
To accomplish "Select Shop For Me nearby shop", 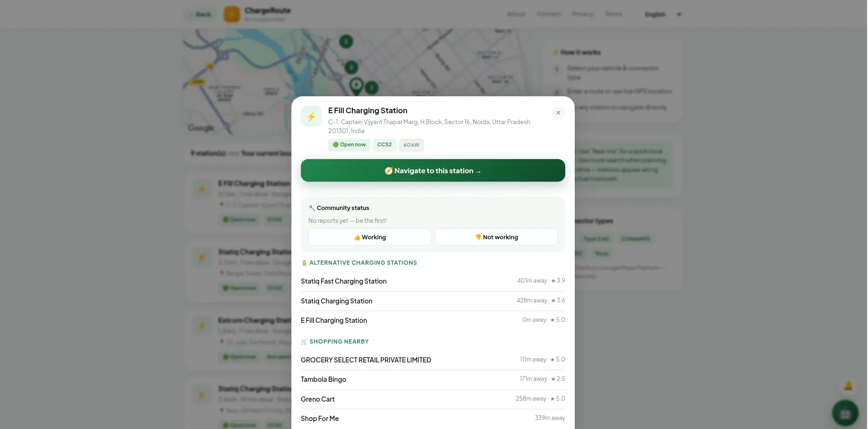I will tap(433, 419).
